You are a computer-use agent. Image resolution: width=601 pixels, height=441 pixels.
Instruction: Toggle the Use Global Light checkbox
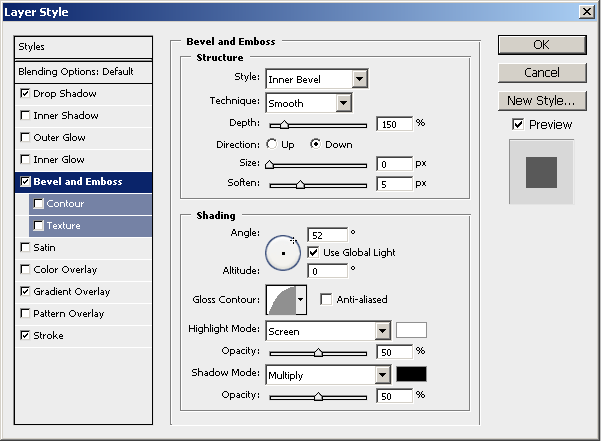[x=313, y=253]
